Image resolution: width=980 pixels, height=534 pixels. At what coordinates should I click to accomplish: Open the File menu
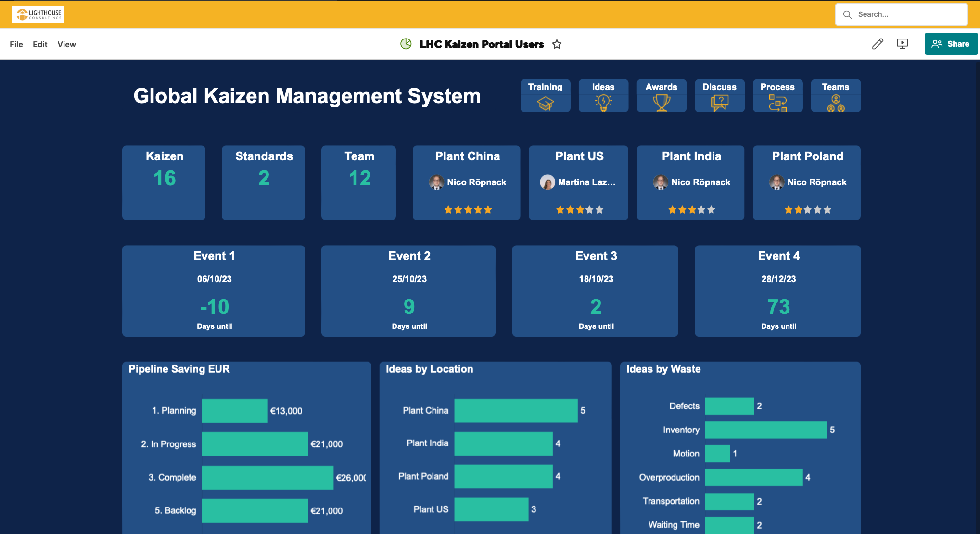point(16,44)
